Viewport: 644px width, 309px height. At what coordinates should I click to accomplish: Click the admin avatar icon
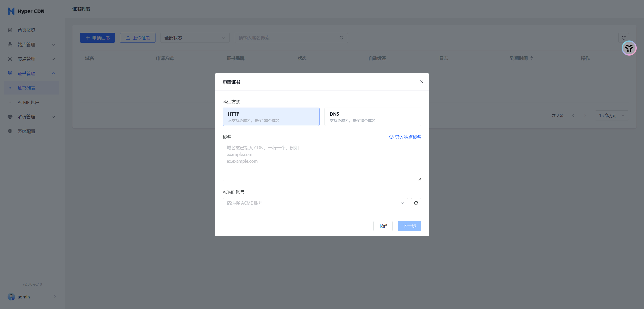click(11, 297)
